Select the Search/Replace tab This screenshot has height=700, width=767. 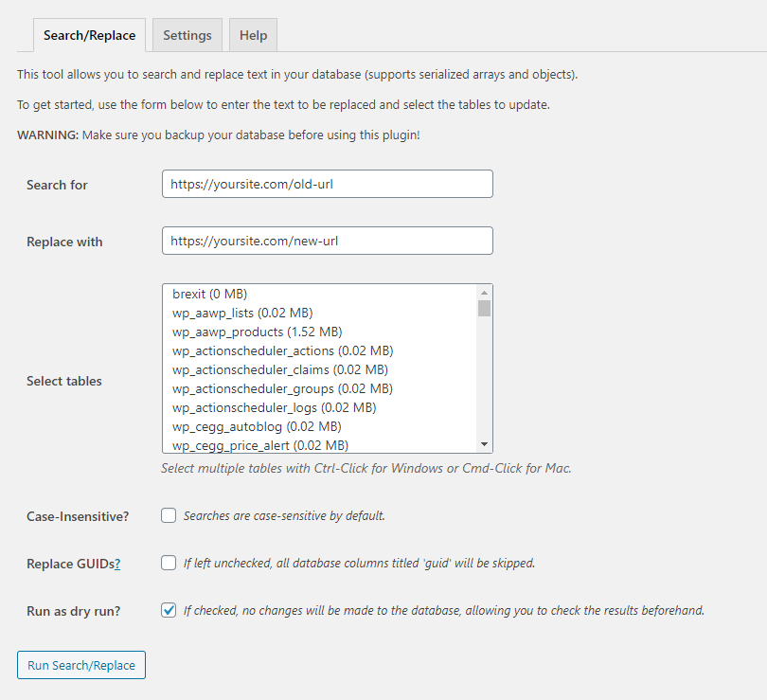[x=89, y=34]
